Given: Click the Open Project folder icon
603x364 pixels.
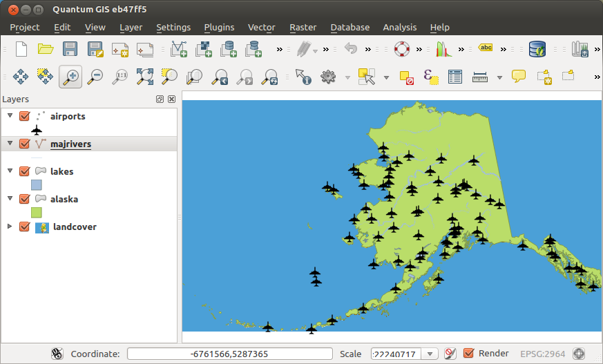Looking at the screenshot, I should tap(46, 49).
